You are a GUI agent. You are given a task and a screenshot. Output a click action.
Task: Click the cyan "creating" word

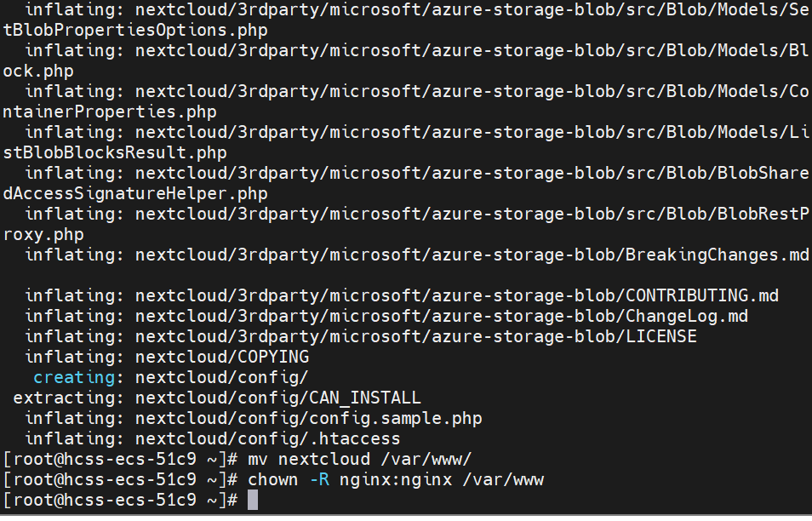point(74,377)
